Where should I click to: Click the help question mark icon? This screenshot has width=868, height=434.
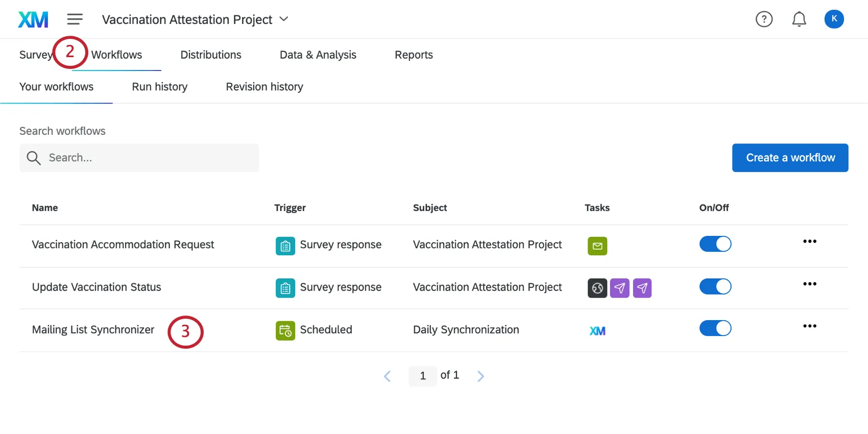click(x=764, y=19)
